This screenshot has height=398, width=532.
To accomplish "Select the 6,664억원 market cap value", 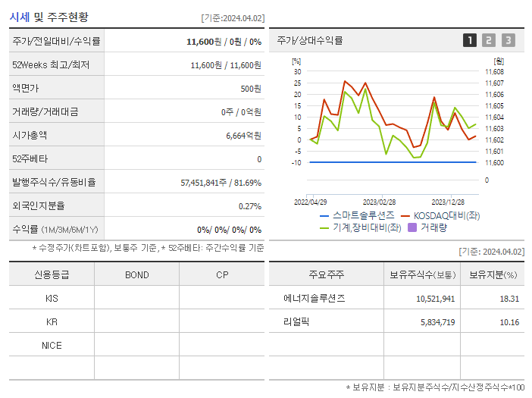I will [x=243, y=136].
